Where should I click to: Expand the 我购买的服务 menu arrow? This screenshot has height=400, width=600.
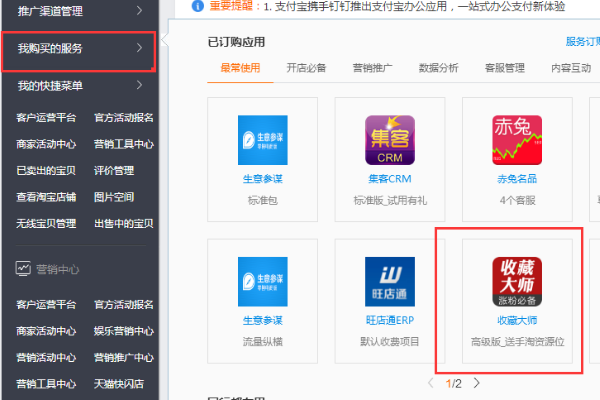coord(139,48)
